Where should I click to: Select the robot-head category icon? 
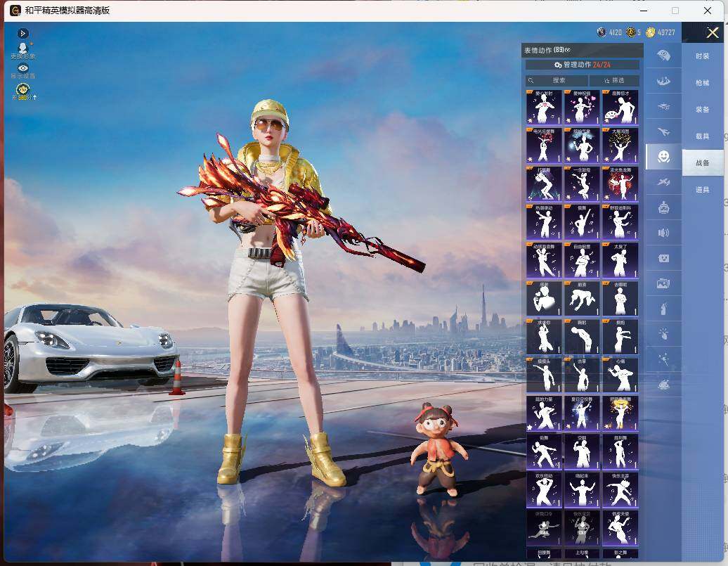pyautogui.click(x=663, y=207)
